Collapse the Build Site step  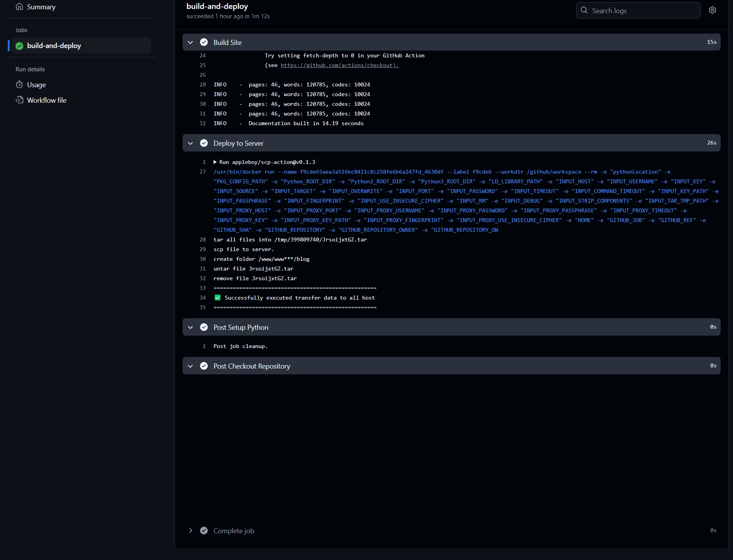click(x=190, y=42)
